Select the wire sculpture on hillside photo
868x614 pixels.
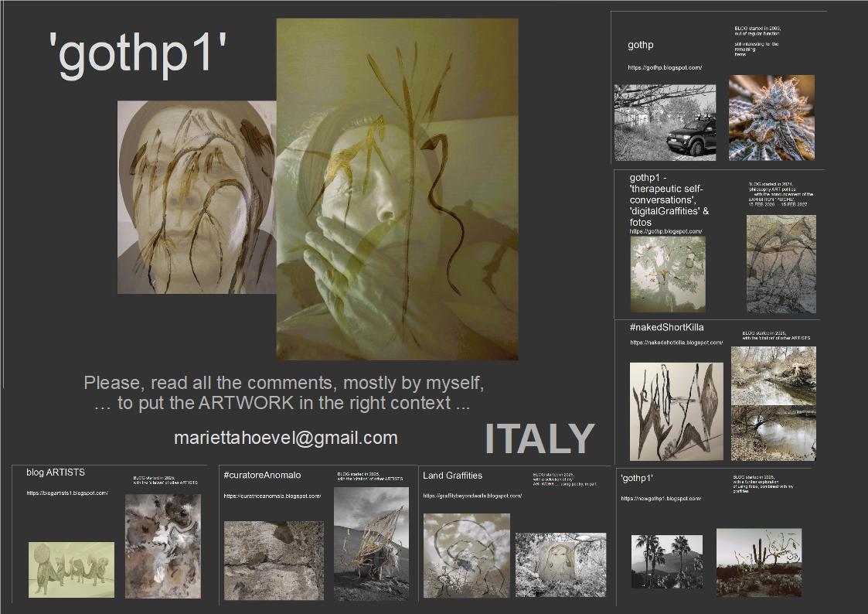tap(371, 544)
